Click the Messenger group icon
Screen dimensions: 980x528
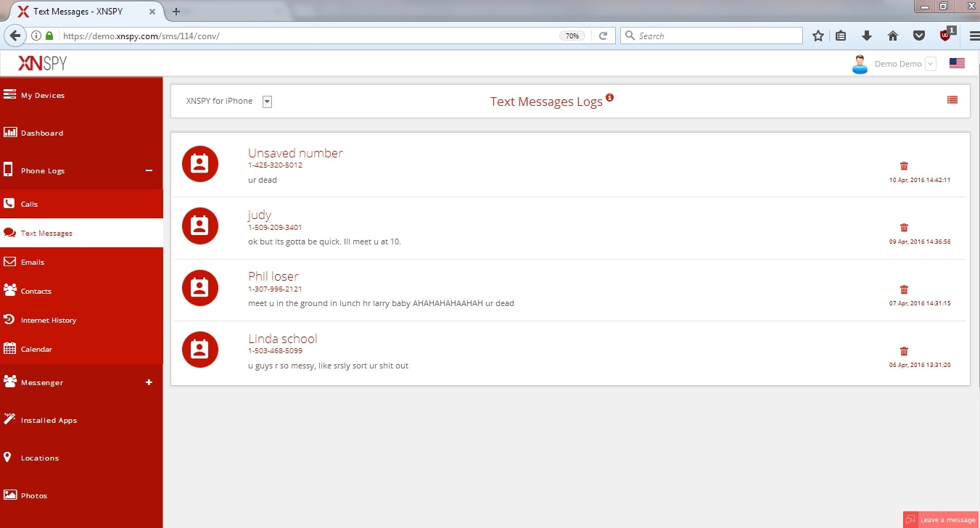tap(9, 381)
